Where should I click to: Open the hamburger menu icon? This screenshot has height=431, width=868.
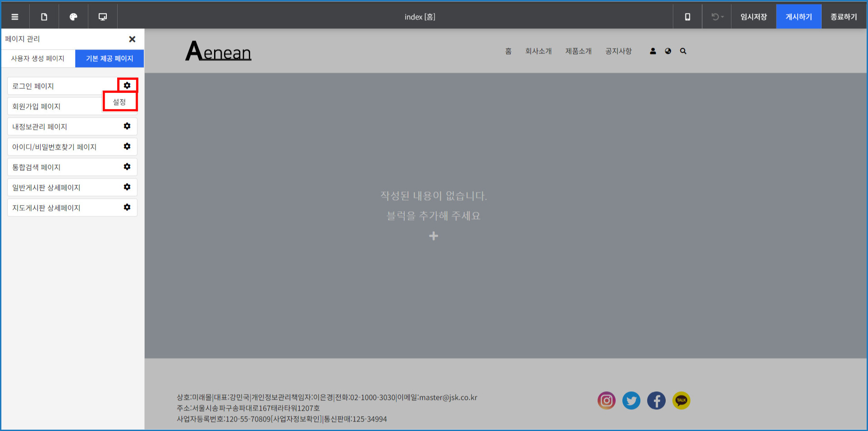click(15, 17)
